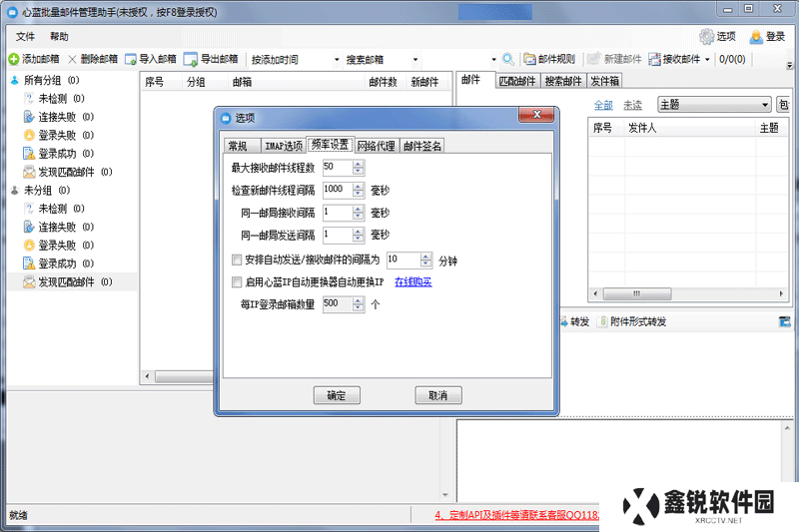Select 连接失败 under 所有分组
This screenshot has width=799, height=532.
[x=58, y=117]
